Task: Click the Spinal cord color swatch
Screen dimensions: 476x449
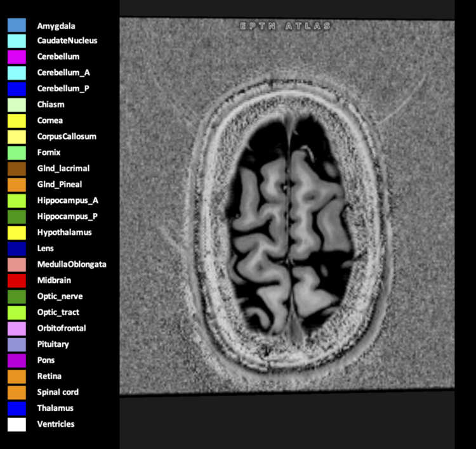Action: [17, 393]
